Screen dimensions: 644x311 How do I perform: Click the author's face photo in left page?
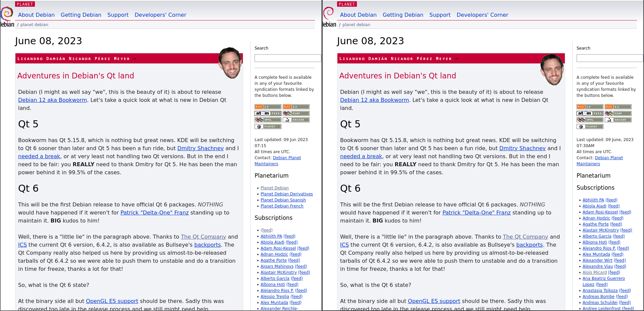point(230,63)
